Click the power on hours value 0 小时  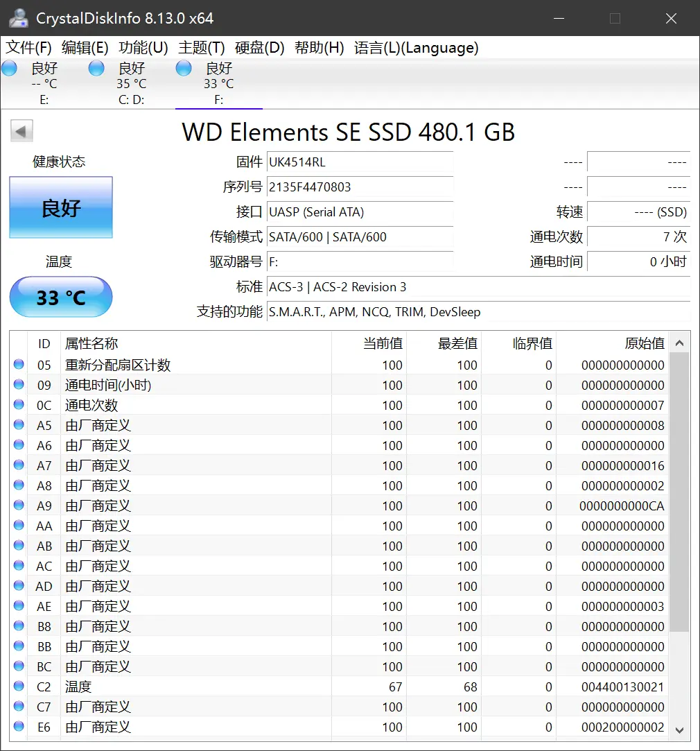[639, 261]
